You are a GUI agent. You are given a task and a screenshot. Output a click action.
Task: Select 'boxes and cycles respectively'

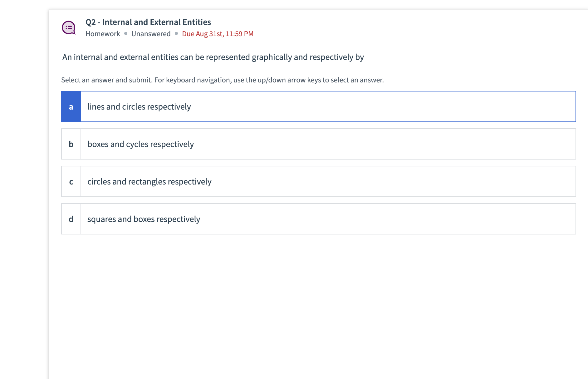coord(140,144)
